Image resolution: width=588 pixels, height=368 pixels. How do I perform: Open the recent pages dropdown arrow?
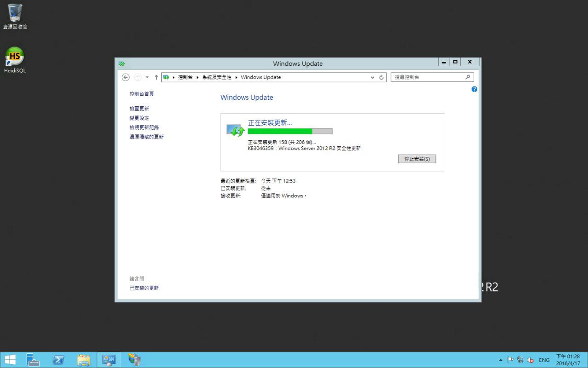tap(147, 77)
